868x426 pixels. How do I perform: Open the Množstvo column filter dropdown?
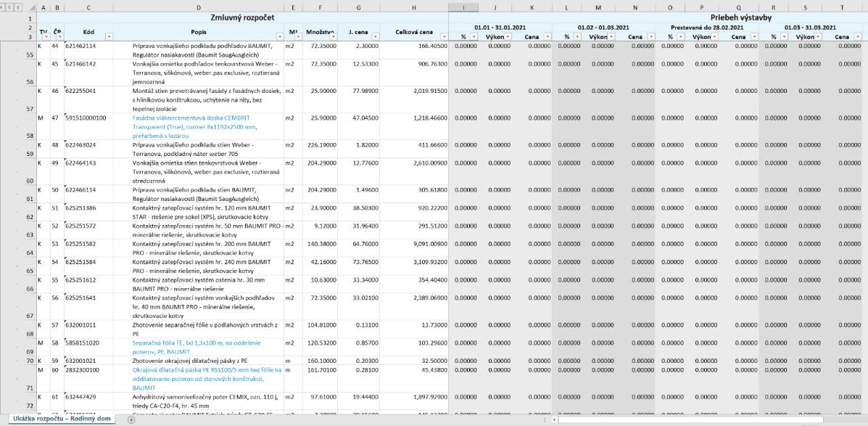pos(333,36)
